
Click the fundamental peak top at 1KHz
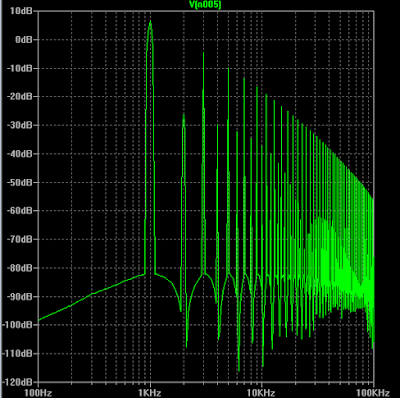(150, 22)
